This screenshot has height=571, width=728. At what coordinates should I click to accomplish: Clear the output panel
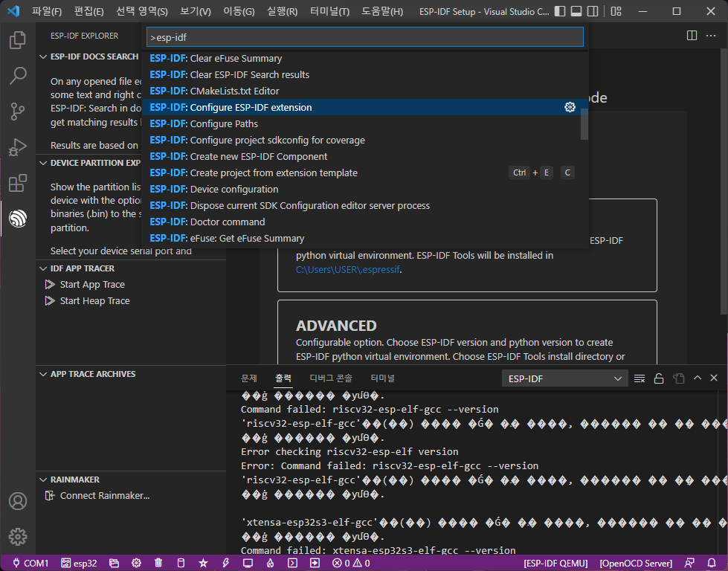coord(640,379)
